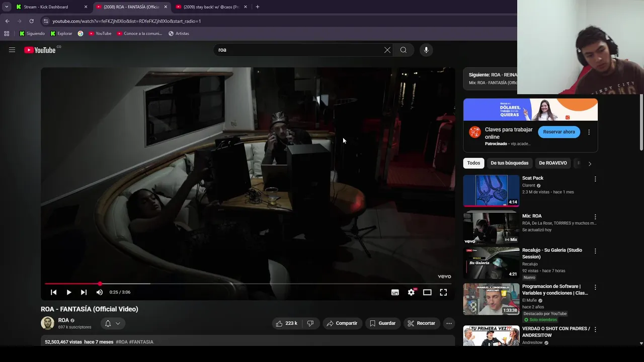Open options for Mix: ROA
Screen dimensions: 644x362
595,217
